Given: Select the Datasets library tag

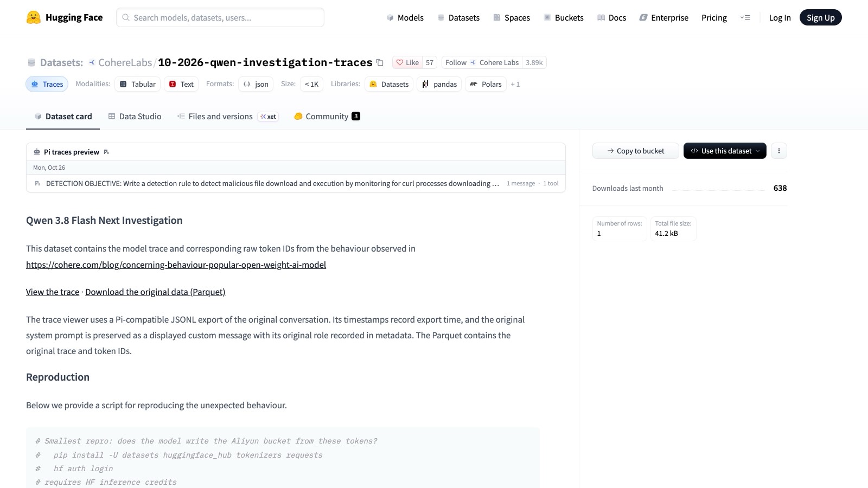Looking at the screenshot, I should click(389, 84).
